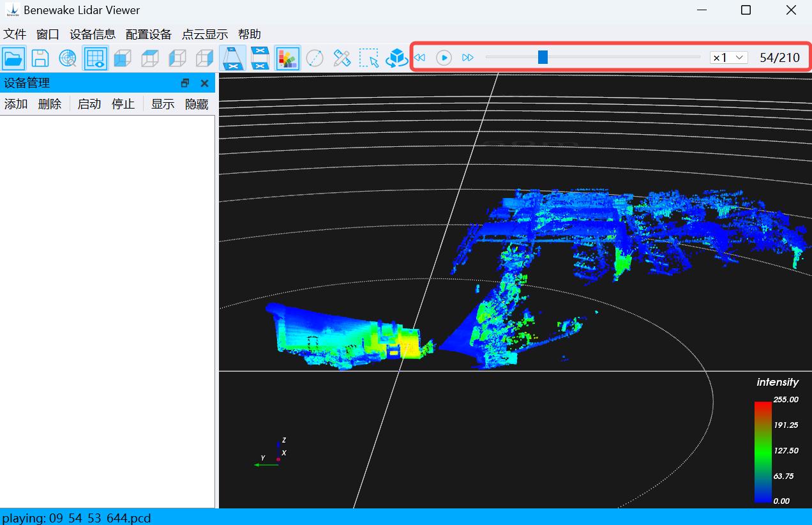Step forward with the fast-forward button

click(468, 57)
